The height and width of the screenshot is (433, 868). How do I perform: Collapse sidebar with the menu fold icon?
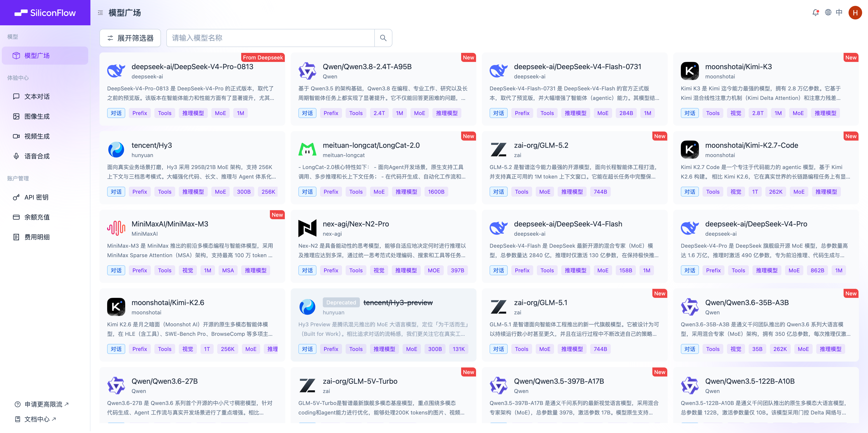100,13
